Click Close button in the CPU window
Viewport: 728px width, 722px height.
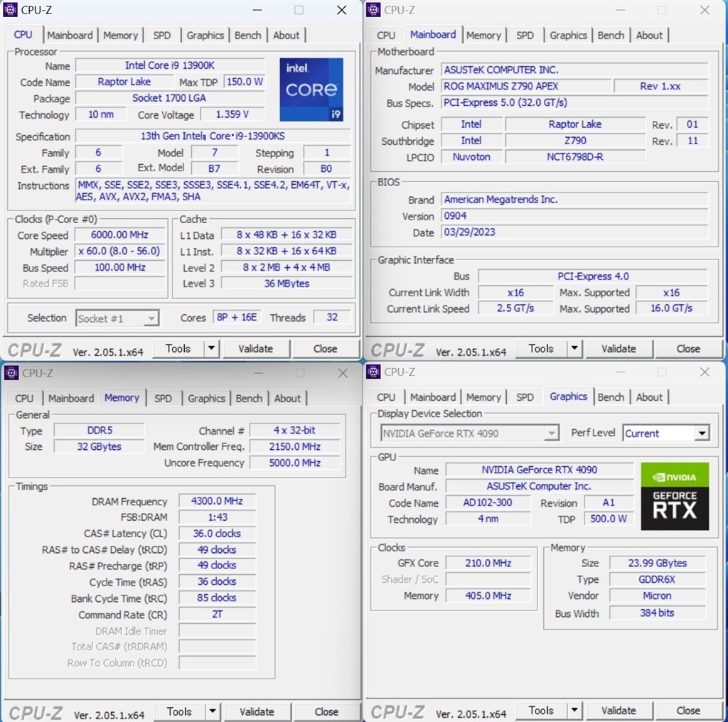[x=325, y=348]
